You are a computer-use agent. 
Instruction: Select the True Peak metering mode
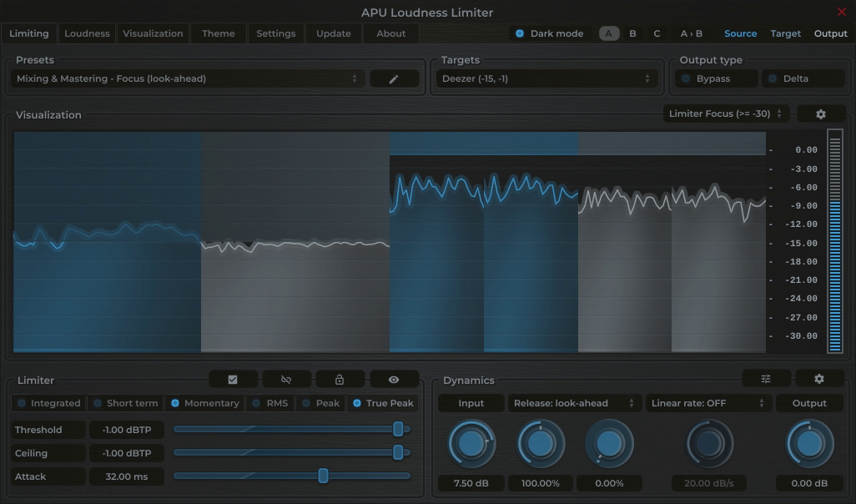(x=383, y=402)
